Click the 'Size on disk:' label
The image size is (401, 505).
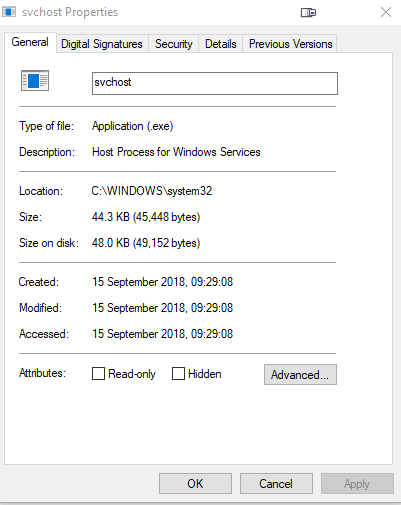point(49,243)
